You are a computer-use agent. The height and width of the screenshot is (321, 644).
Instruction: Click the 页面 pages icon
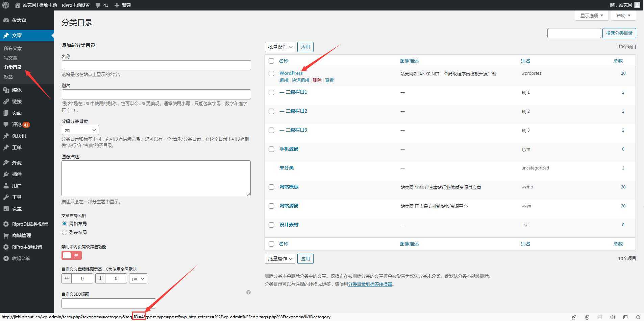tap(6, 113)
